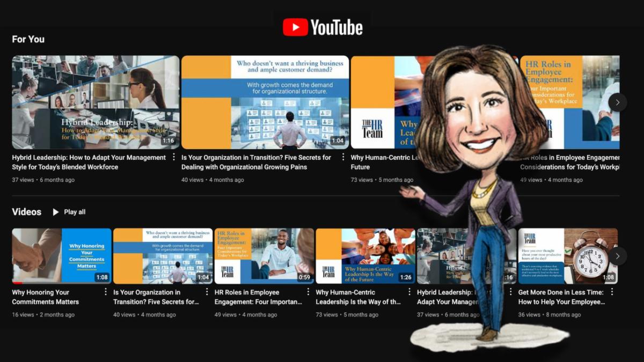
Task: Open three-dot menu for Human-Centric Leadership in Videos row
Action: pos(409,292)
